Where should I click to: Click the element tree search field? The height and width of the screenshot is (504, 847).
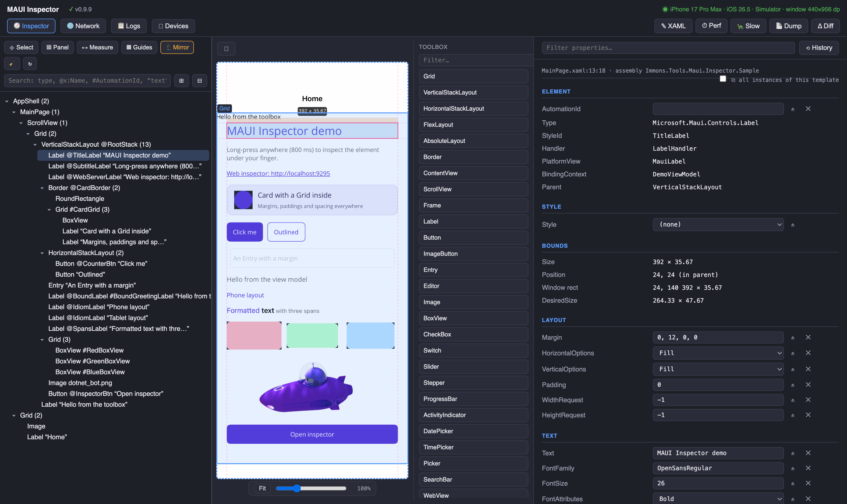[x=87, y=80]
